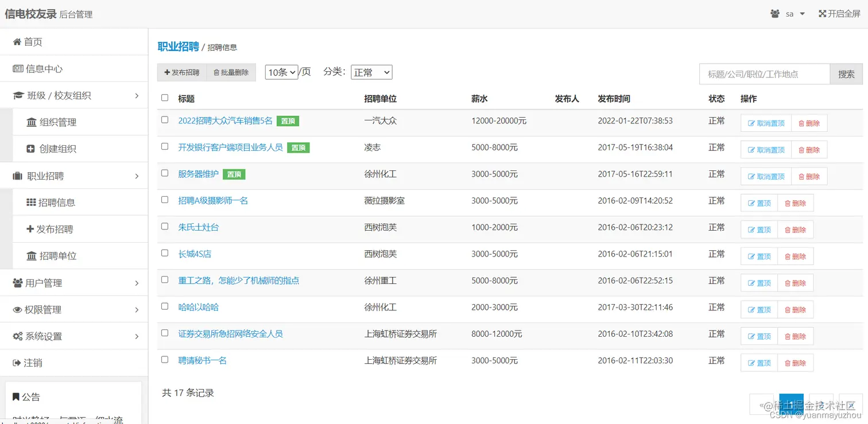Viewport: 868px width, 424px height.
Task: Expand the 用户管理 chevron
Action: point(137,283)
